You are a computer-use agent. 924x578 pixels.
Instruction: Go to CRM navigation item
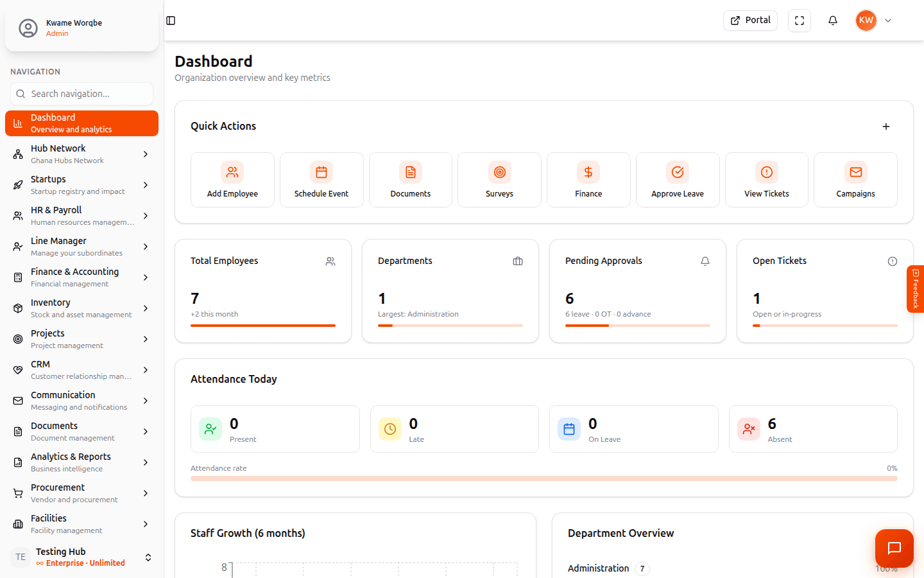click(x=81, y=370)
